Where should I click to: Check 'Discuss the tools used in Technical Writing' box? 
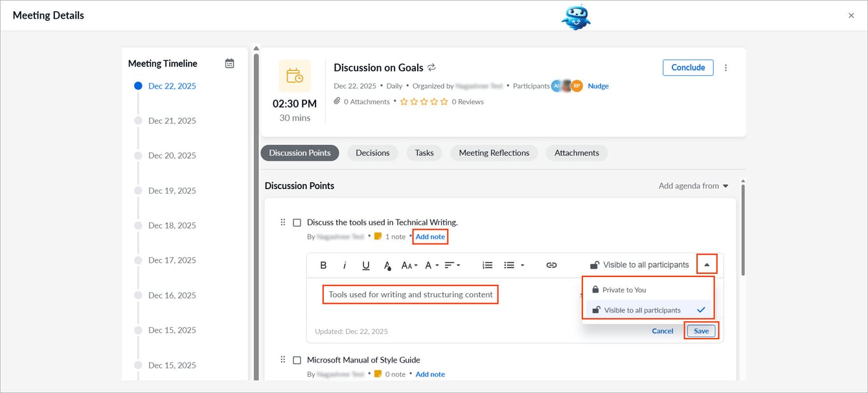click(x=297, y=223)
